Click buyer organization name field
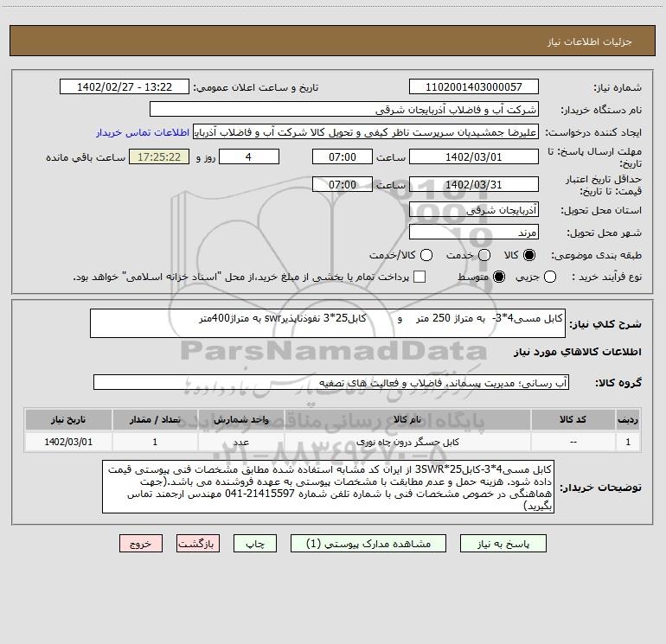 pos(344,110)
